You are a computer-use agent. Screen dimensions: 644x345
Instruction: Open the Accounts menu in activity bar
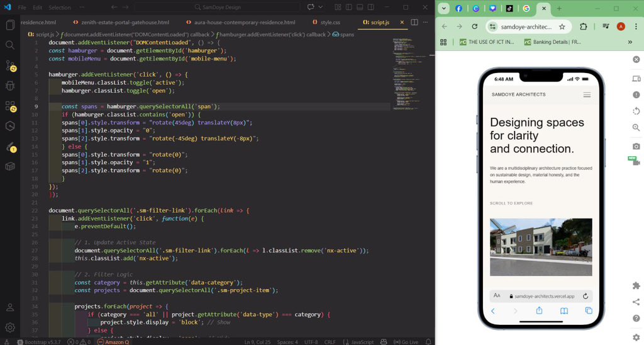point(10,307)
